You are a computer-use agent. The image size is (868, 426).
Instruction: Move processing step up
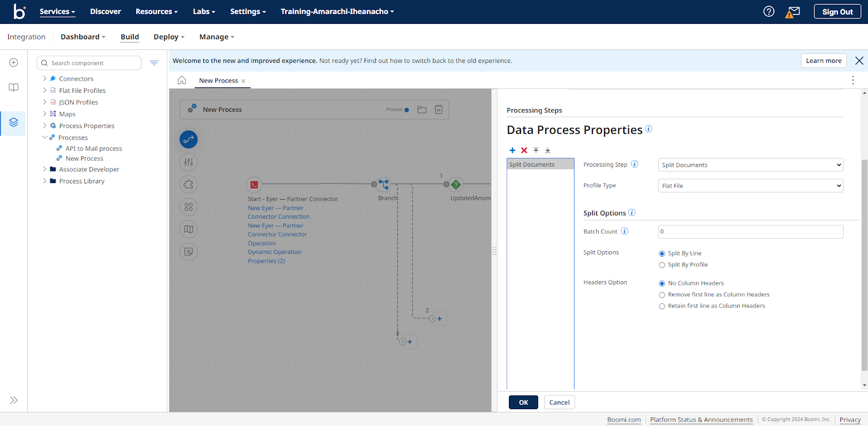(536, 150)
